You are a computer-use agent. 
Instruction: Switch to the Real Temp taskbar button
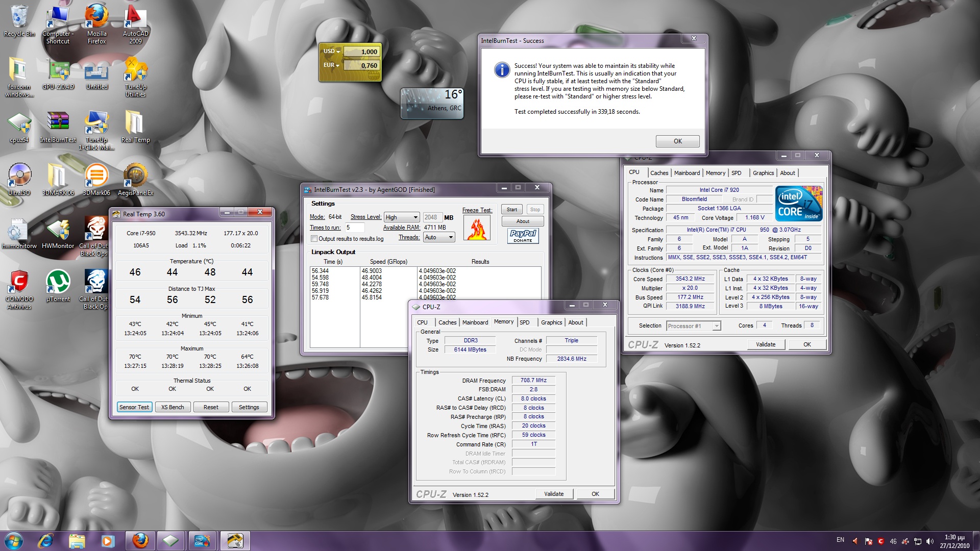pos(235,541)
